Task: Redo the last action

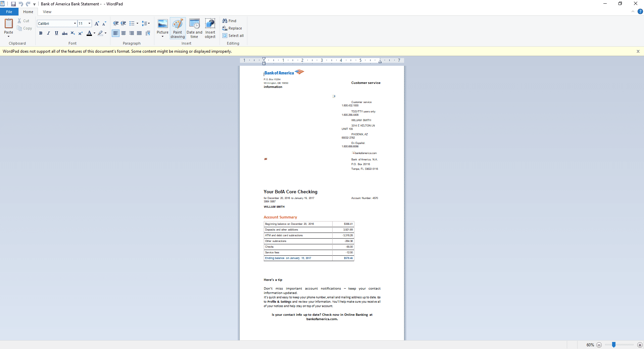Action: coord(28,4)
